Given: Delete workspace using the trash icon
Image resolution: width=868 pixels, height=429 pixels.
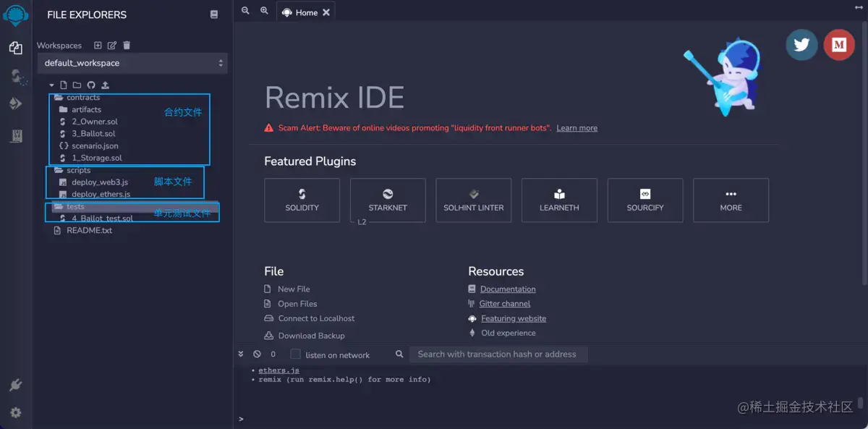Looking at the screenshot, I should [x=127, y=46].
